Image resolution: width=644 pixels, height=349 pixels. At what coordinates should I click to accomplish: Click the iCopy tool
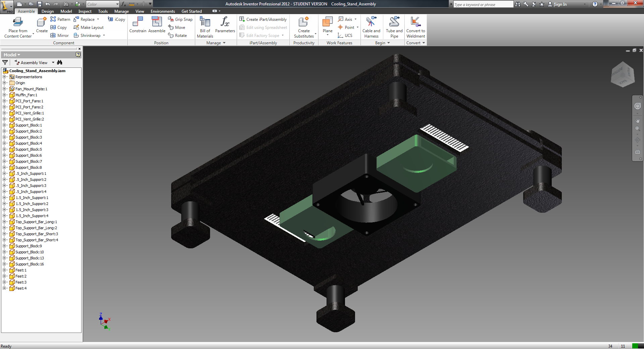click(x=116, y=19)
